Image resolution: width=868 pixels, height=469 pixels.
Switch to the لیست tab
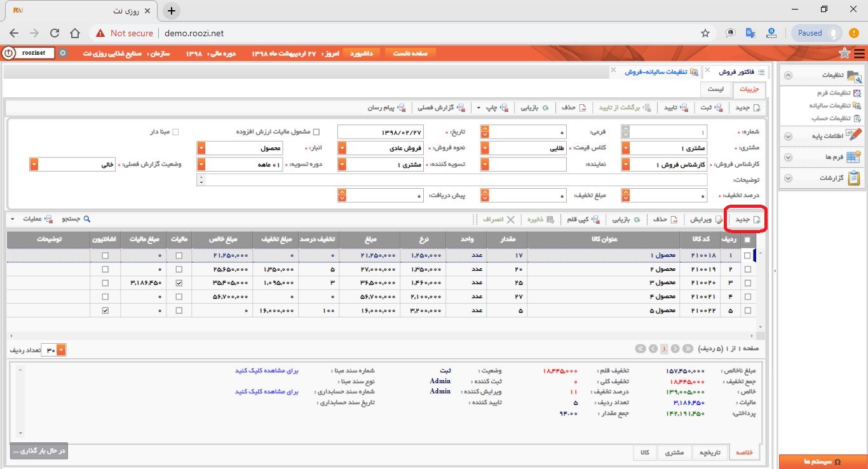716,90
